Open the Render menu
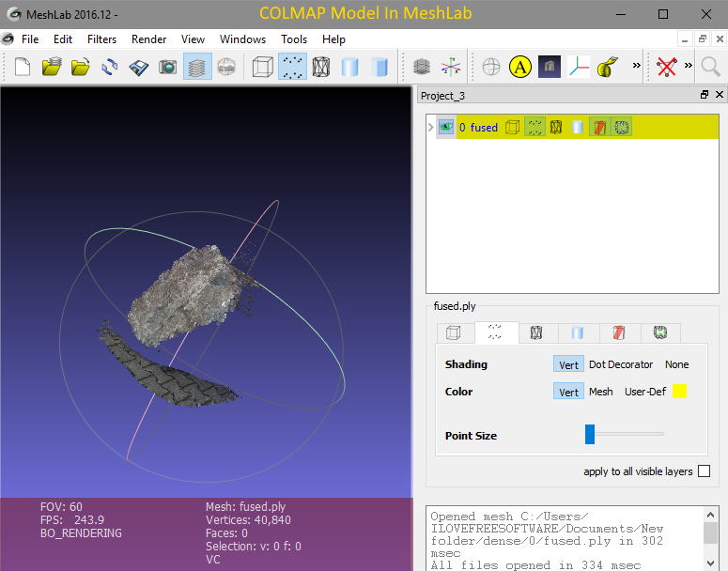Image resolution: width=728 pixels, height=571 pixels. 148,39
